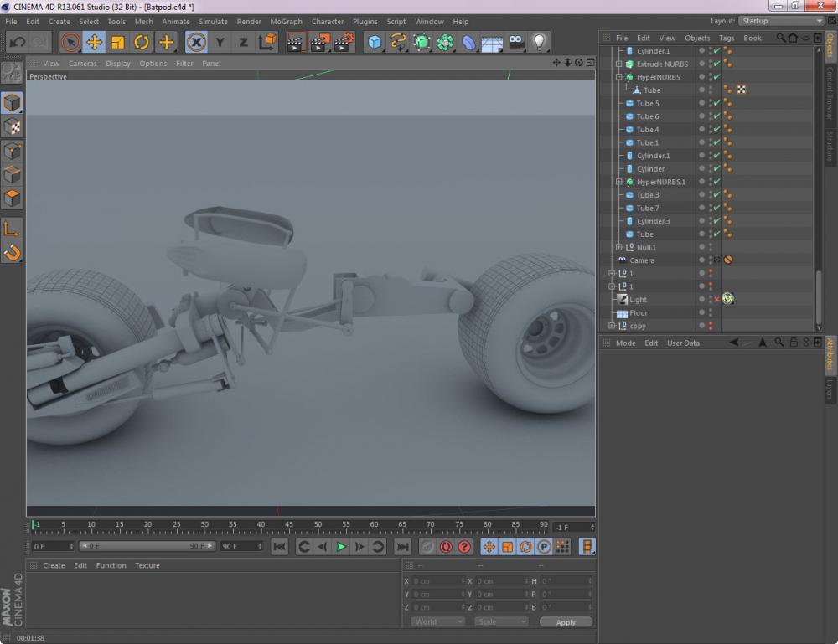
Task: Open the Cameras menu in viewport
Action: [82, 64]
